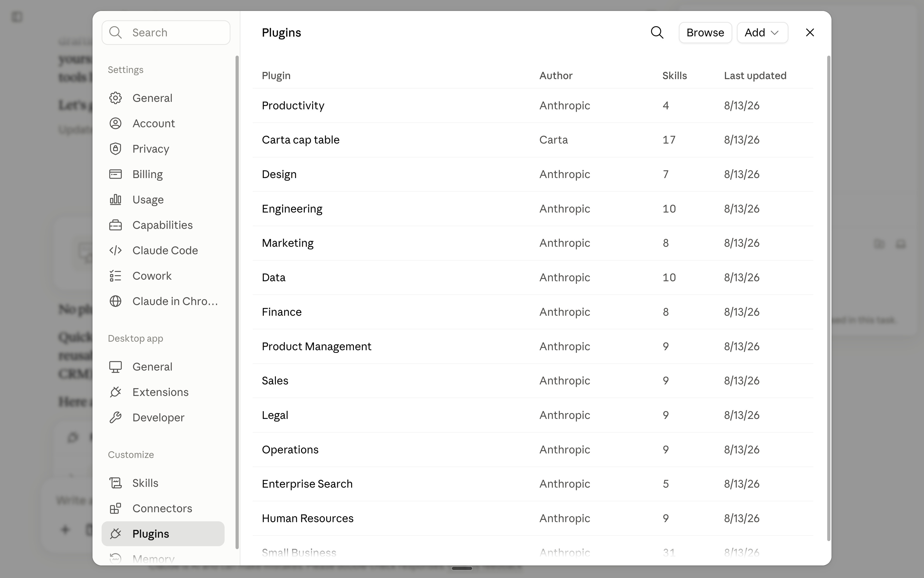Click the Skills column header

tap(674, 76)
